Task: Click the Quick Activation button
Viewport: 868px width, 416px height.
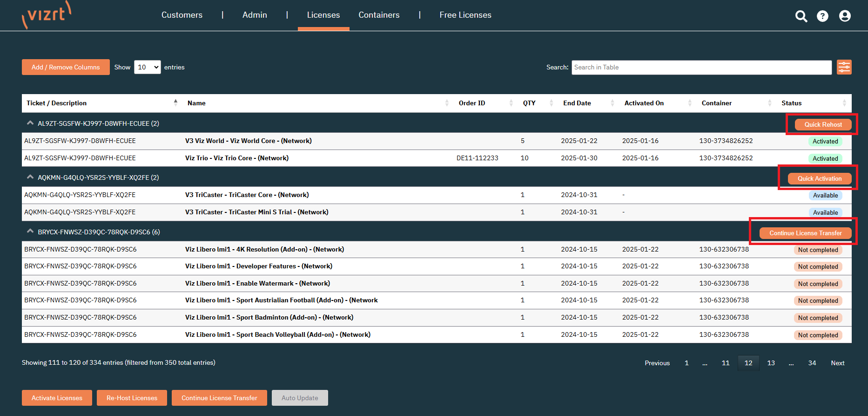Action: pos(819,178)
